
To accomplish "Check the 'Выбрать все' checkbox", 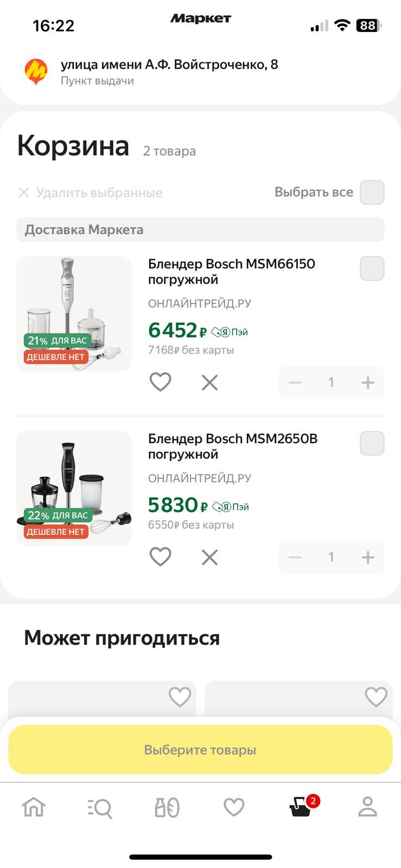I will [372, 193].
